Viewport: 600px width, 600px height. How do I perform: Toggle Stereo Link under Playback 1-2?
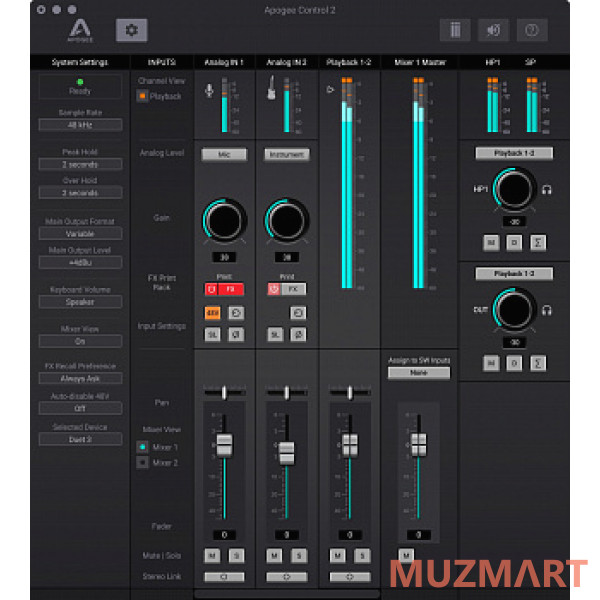coord(350,577)
